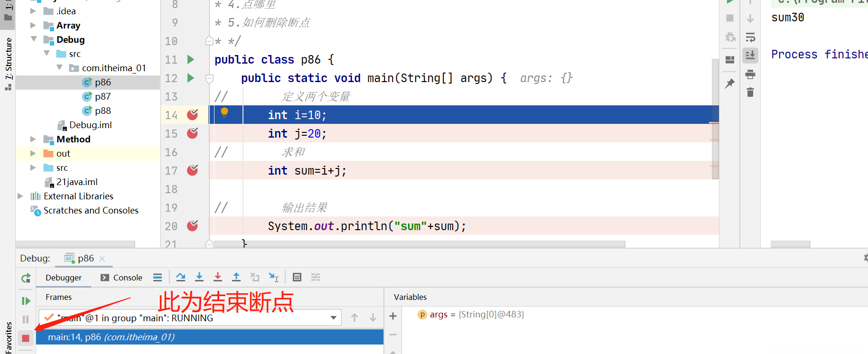868x354 pixels.
Task: Rerun p86 debug session icon
Action: (26, 278)
